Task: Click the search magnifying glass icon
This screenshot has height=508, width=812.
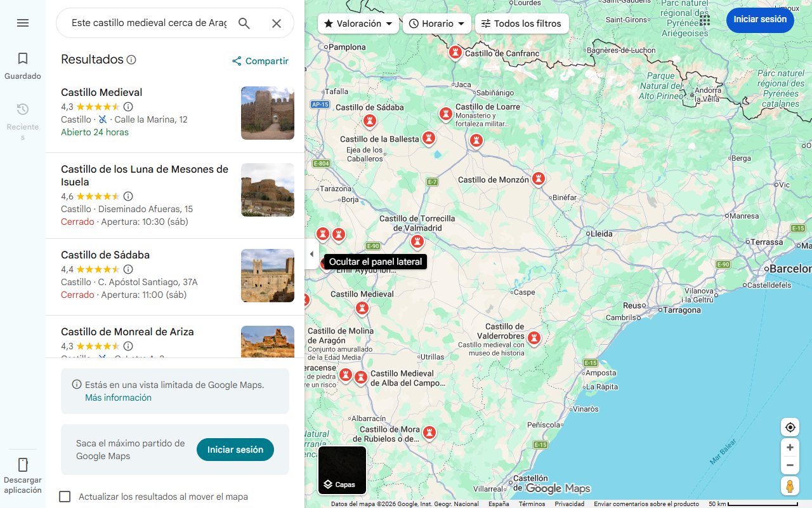Action: click(x=244, y=23)
